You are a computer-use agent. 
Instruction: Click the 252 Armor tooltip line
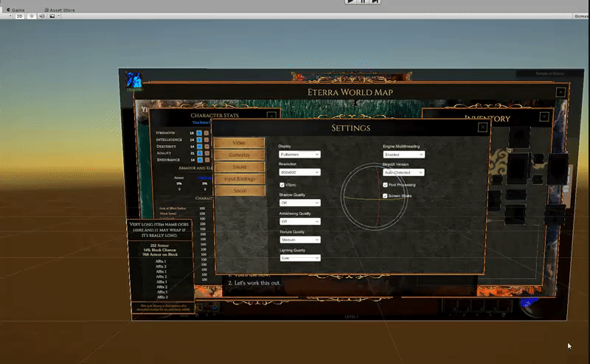[159, 245]
